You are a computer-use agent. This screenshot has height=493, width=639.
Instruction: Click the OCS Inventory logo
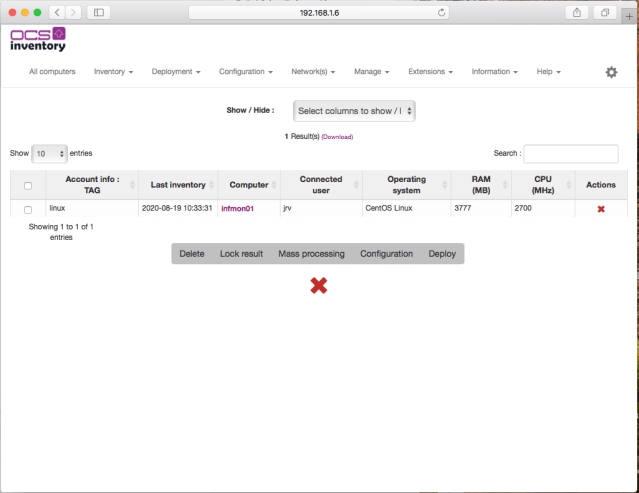(38, 39)
